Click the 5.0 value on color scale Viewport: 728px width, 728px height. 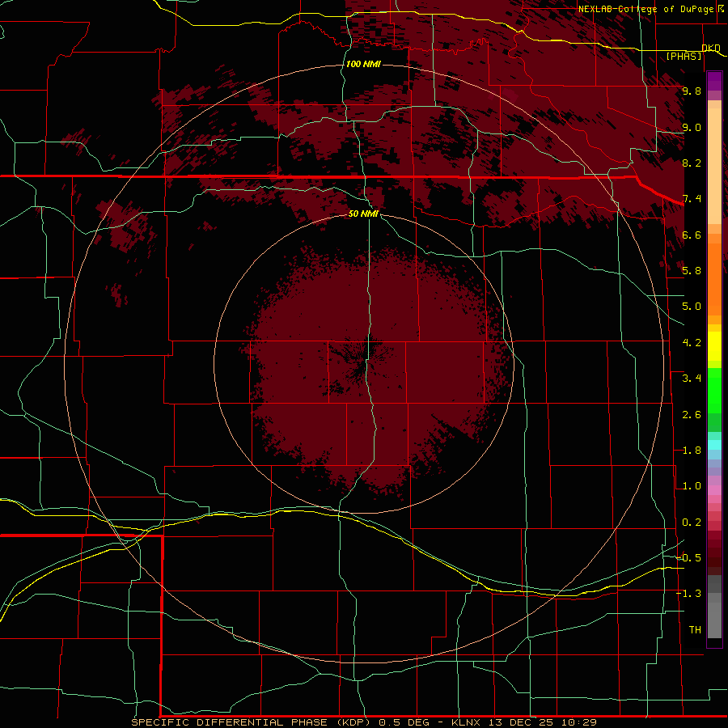692,307
